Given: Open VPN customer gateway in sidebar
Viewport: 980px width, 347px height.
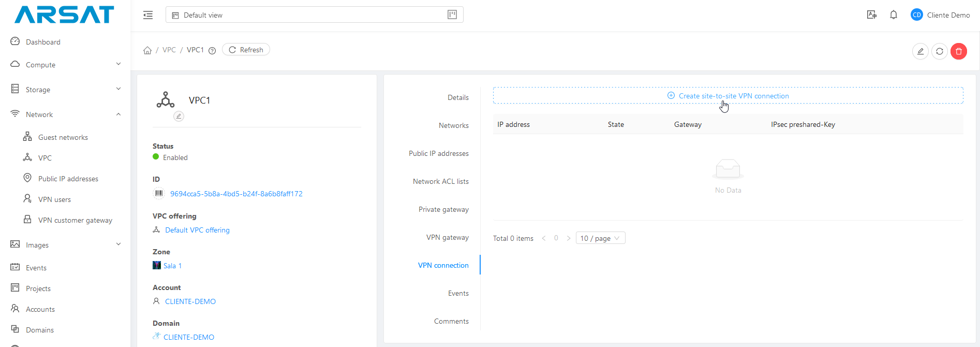Looking at the screenshot, I should point(75,220).
